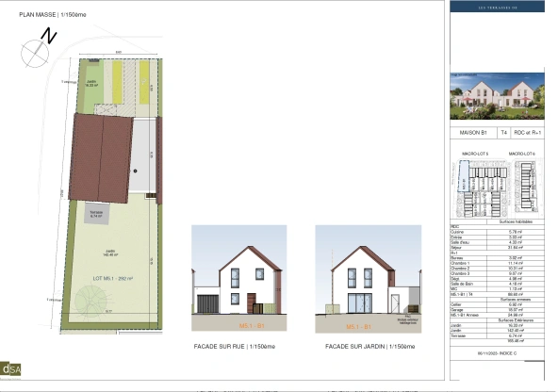Click the grey Terrasse square on the site plan
The image size is (558, 392).
tap(96, 214)
